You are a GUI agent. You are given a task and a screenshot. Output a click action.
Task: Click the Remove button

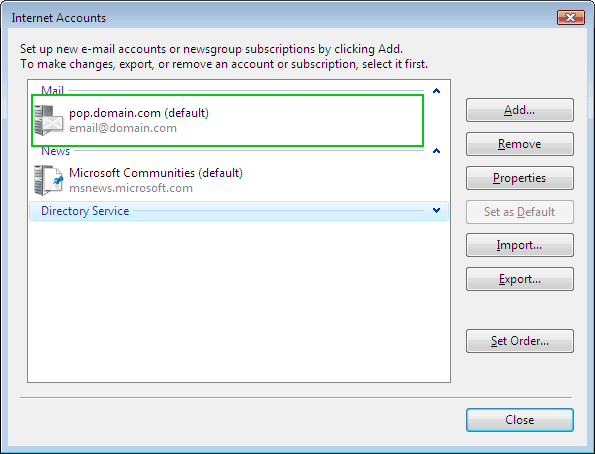click(x=519, y=144)
